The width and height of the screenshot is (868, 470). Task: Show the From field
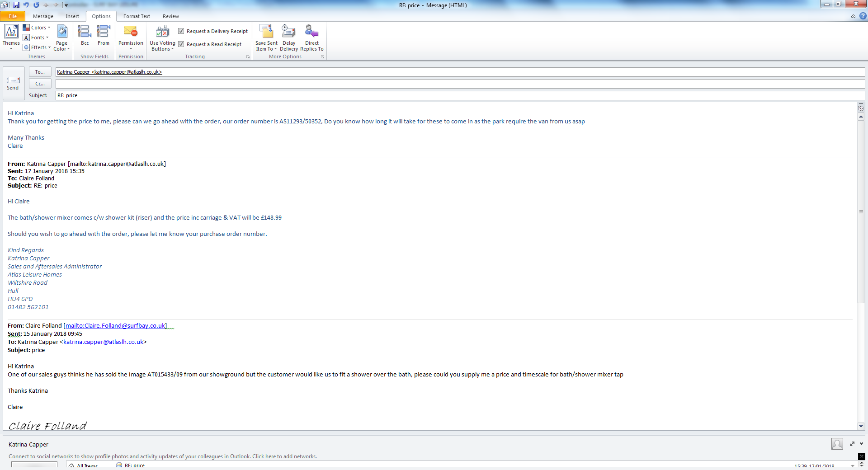(104, 36)
